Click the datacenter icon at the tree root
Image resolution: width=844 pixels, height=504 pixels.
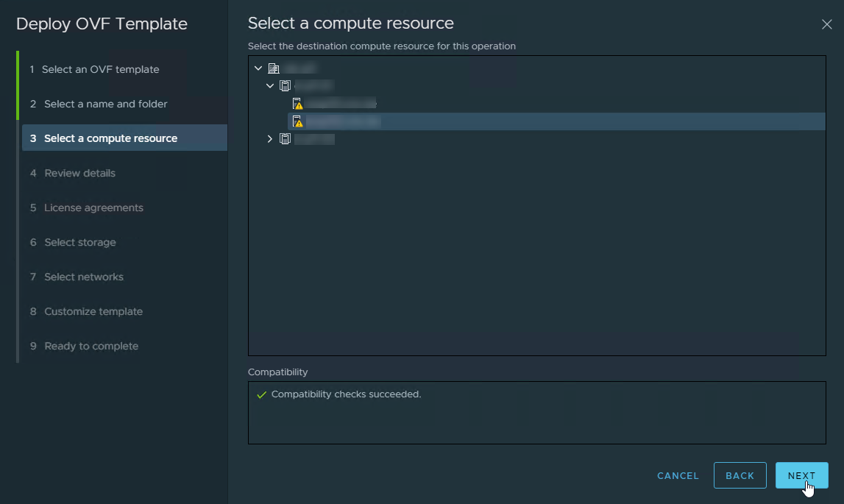tap(274, 68)
